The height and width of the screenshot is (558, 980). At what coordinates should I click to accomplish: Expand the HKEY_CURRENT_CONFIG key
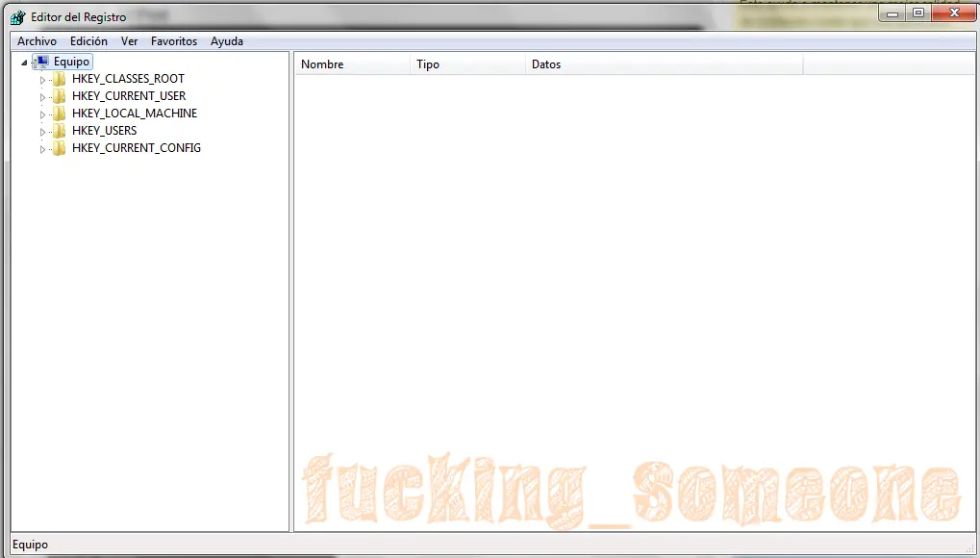(x=42, y=149)
